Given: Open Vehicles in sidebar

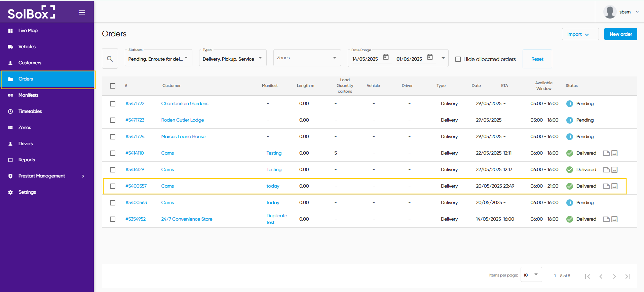Looking at the screenshot, I should click(x=47, y=46).
